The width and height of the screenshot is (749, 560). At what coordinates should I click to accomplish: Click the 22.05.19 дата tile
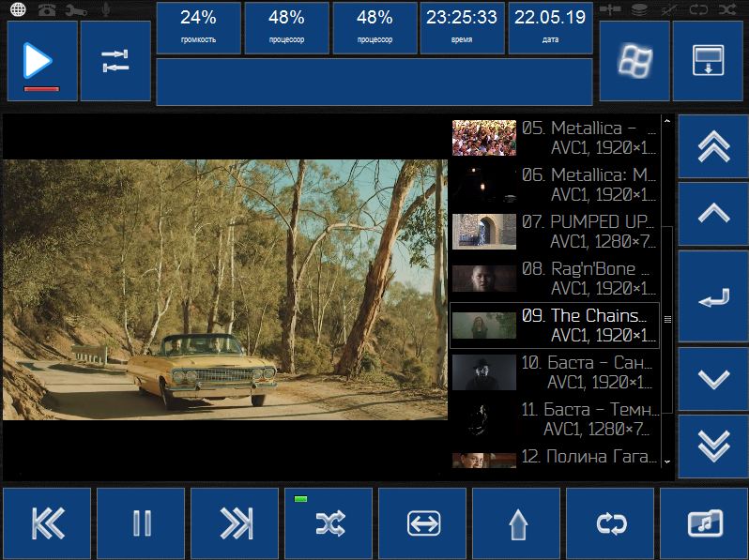click(550, 28)
